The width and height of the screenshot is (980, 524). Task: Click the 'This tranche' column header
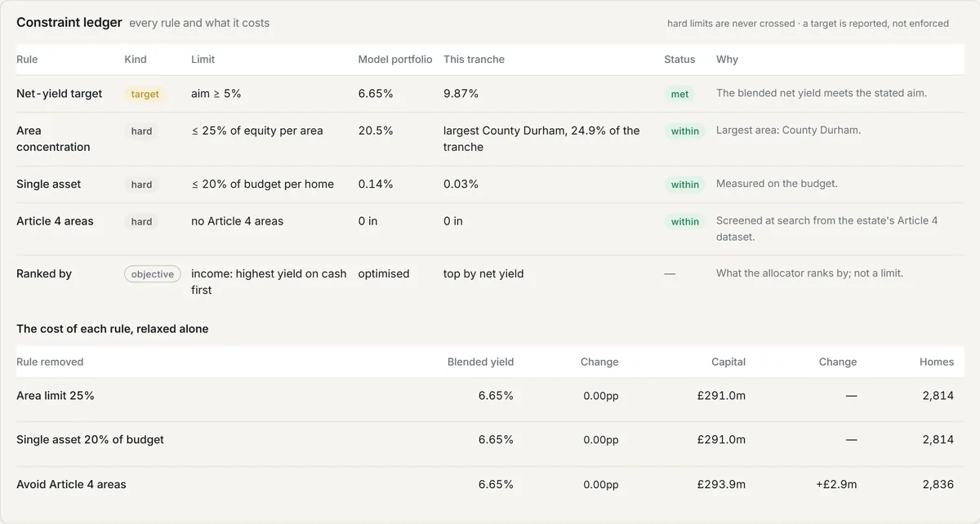point(474,60)
